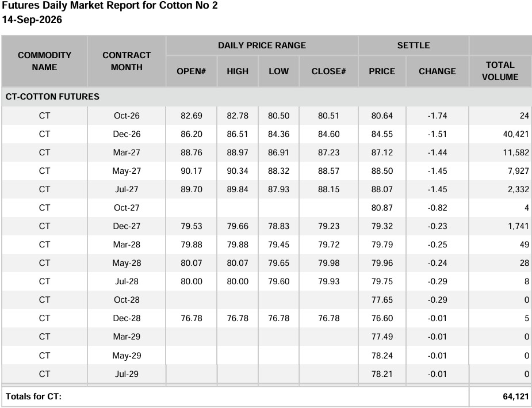The image size is (532, 408).
Task: Click the Totals for CT label
Action: pos(33,396)
